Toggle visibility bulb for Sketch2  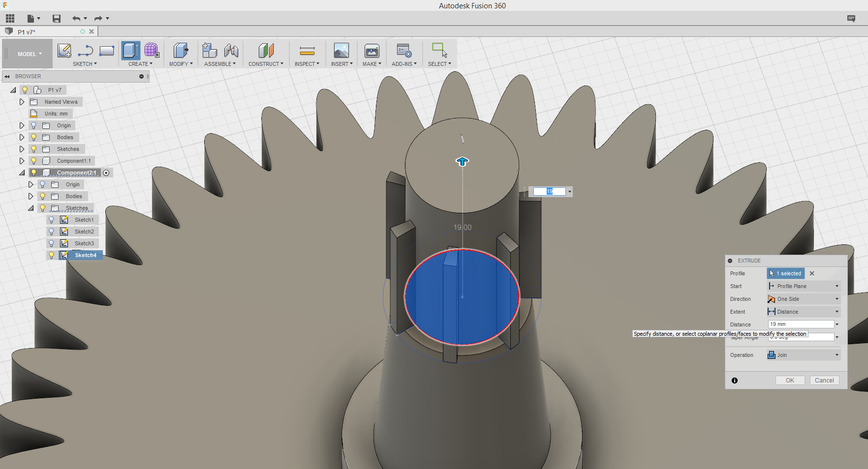click(x=52, y=232)
